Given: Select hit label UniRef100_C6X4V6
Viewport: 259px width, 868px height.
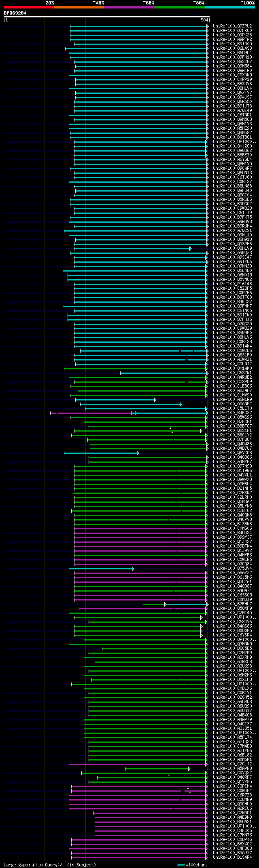Looking at the screenshot, I should pos(232,622).
